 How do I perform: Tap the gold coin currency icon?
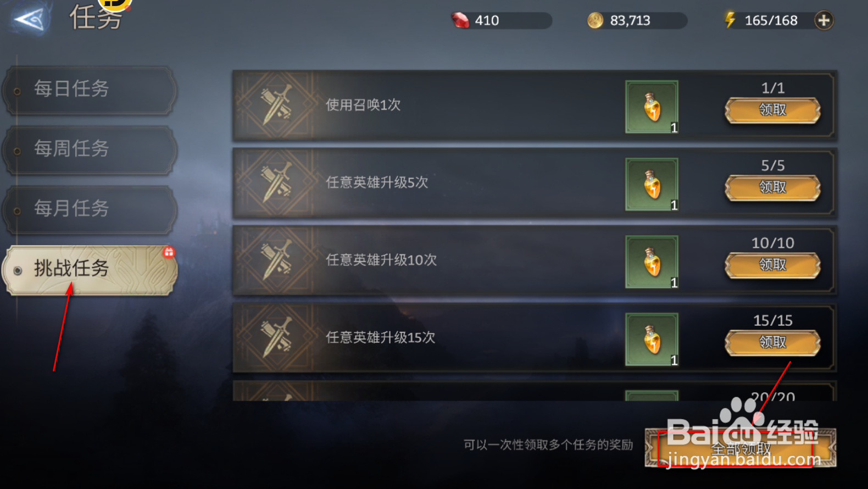point(595,20)
